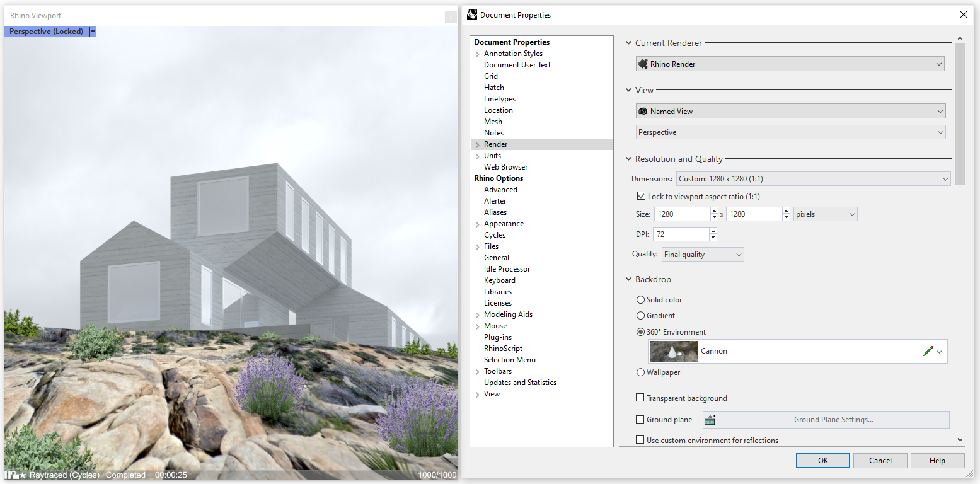Click the Rhino Render icon in renderer field
This screenshot has width=980, height=484.
tap(643, 64)
